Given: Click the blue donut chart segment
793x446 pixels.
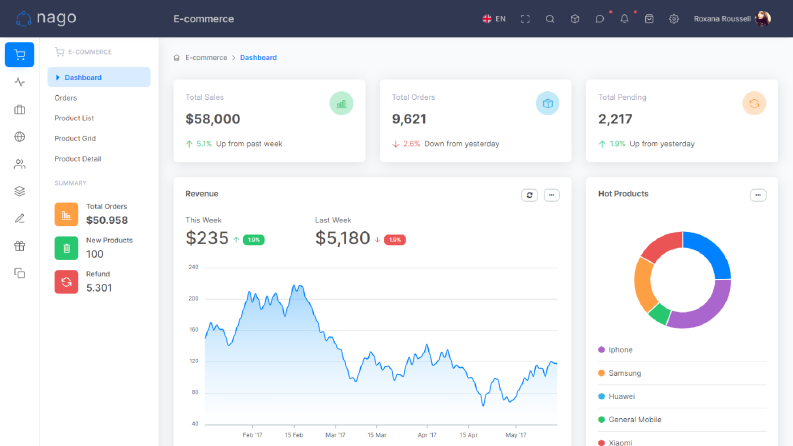Looking at the screenshot, I should [710, 251].
